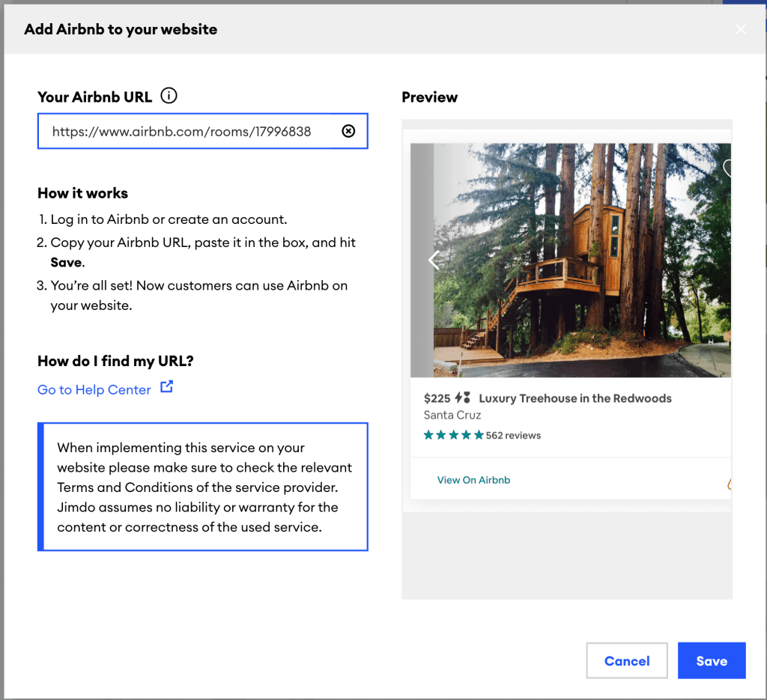Click the treehouse listing photo
The width and height of the screenshot is (767, 700).
click(x=570, y=260)
